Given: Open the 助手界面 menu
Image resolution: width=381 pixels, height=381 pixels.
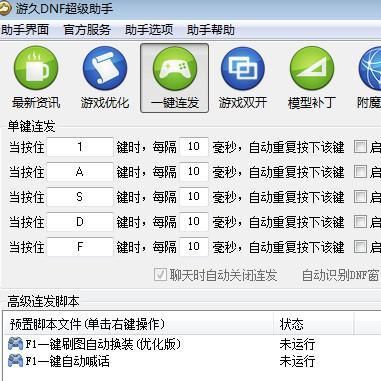Looking at the screenshot, I should 25,30.
